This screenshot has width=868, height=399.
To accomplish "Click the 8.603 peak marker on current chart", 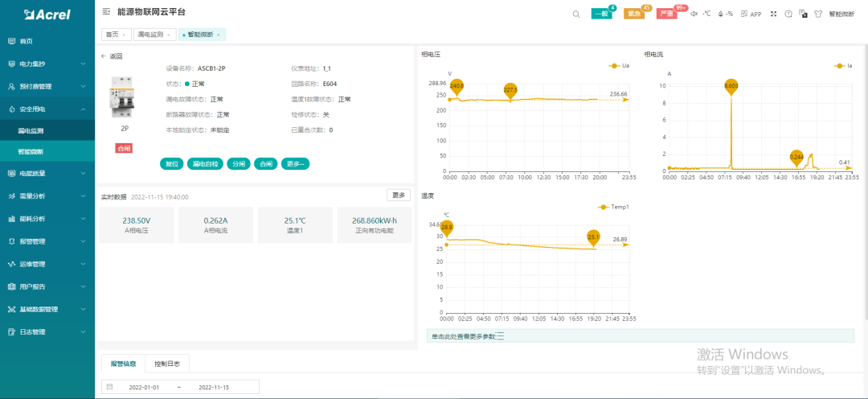I will point(731,86).
